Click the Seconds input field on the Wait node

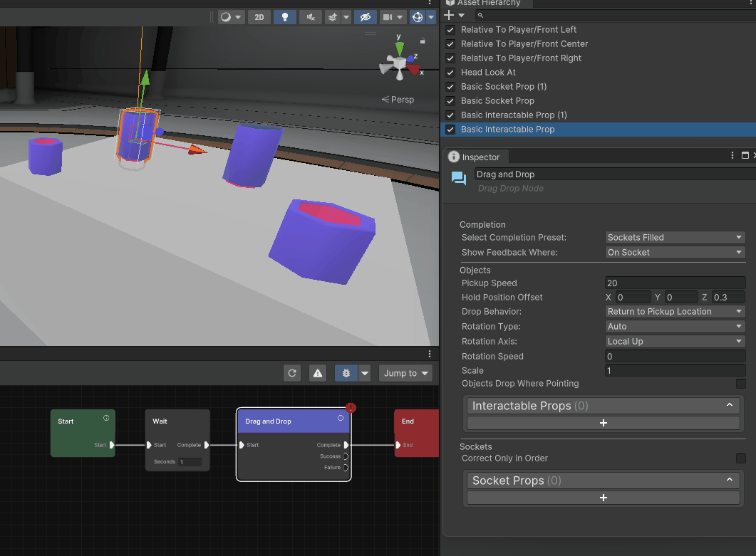[190, 461]
